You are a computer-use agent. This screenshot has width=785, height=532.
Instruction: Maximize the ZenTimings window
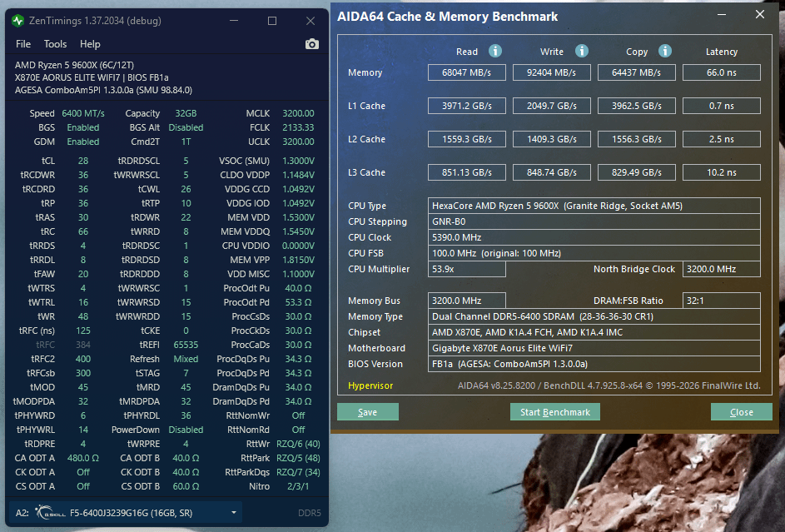(272, 21)
